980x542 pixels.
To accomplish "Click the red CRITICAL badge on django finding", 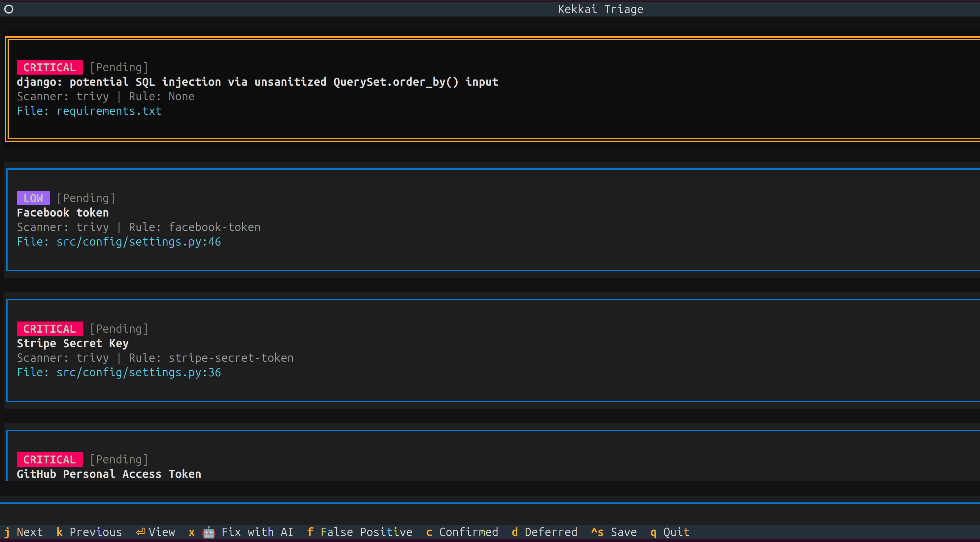I will [x=49, y=67].
